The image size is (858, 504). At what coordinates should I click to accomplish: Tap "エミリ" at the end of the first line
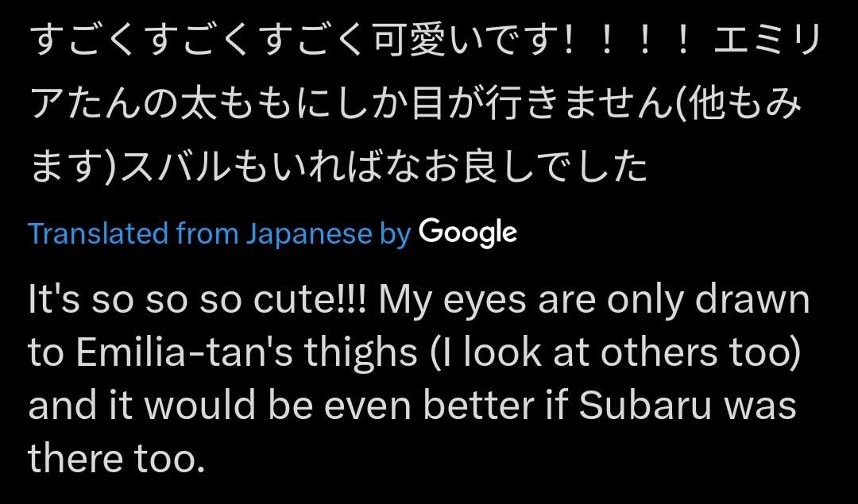[765, 44]
